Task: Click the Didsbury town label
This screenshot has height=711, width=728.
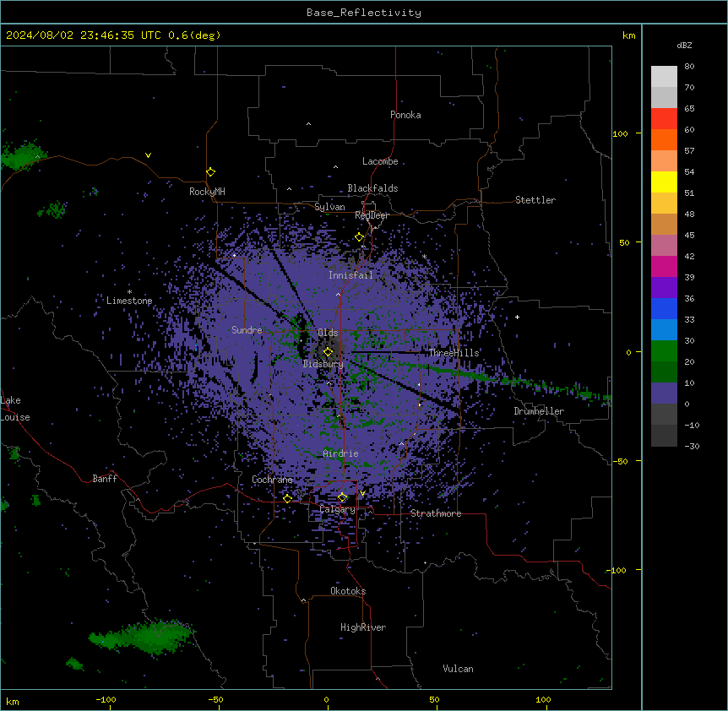Action: [x=323, y=364]
